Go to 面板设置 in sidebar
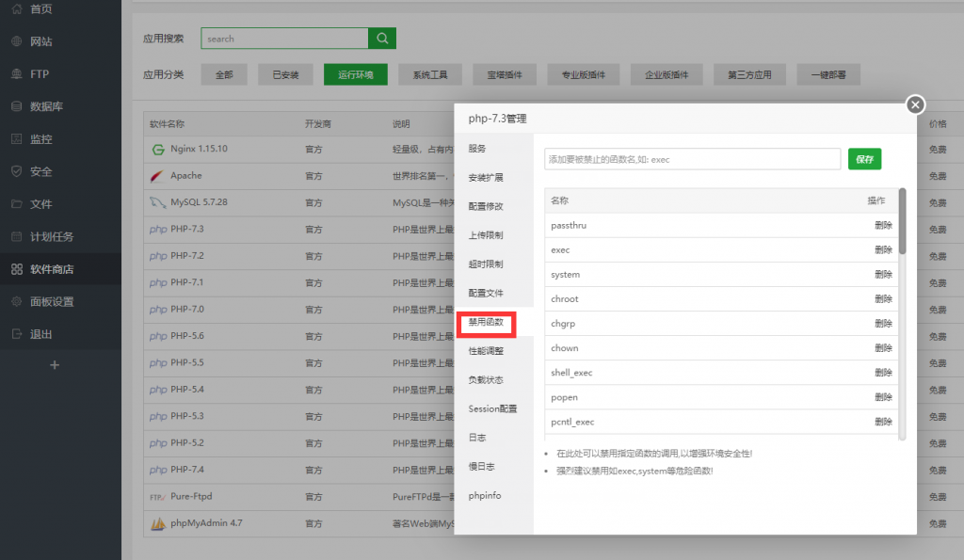 [52, 302]
